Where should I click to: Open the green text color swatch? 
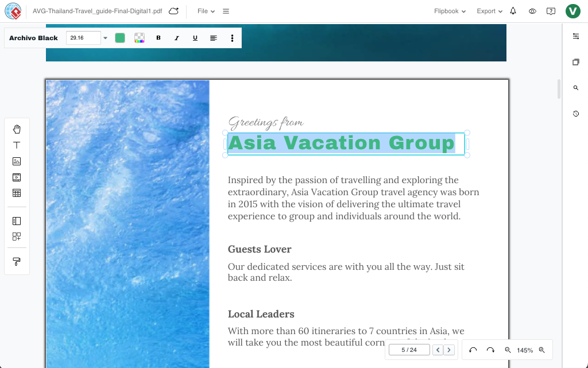pos(120,38)
